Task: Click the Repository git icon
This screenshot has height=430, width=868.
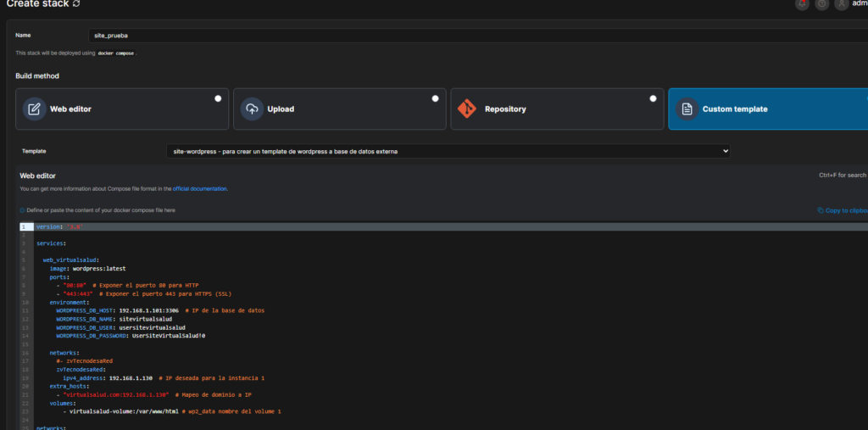Action: pos(468,109)
